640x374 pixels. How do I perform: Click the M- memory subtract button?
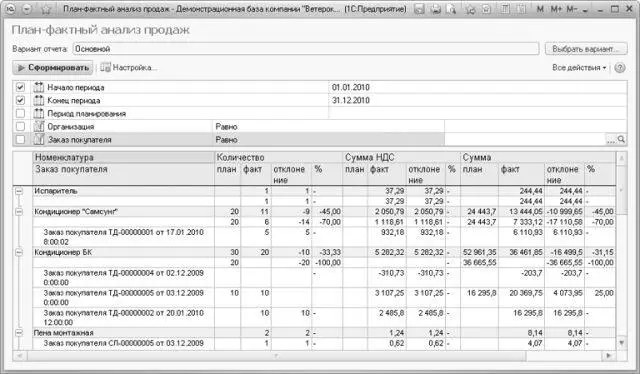click(571, 9)
